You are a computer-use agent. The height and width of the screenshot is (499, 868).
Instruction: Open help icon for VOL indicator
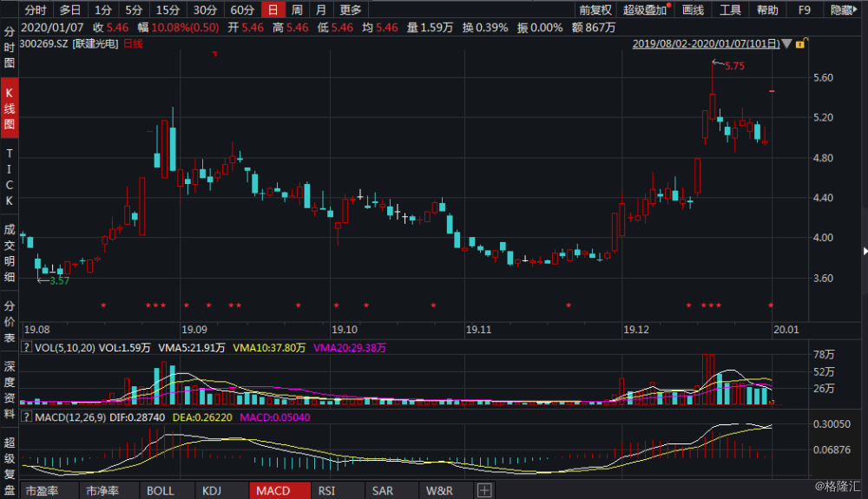27,347
